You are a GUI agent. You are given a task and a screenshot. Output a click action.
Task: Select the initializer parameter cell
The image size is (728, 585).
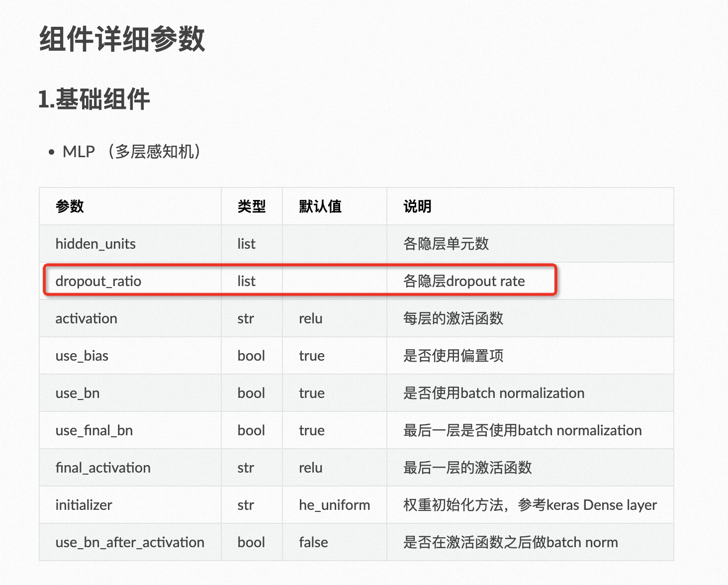tap(84, 505)
